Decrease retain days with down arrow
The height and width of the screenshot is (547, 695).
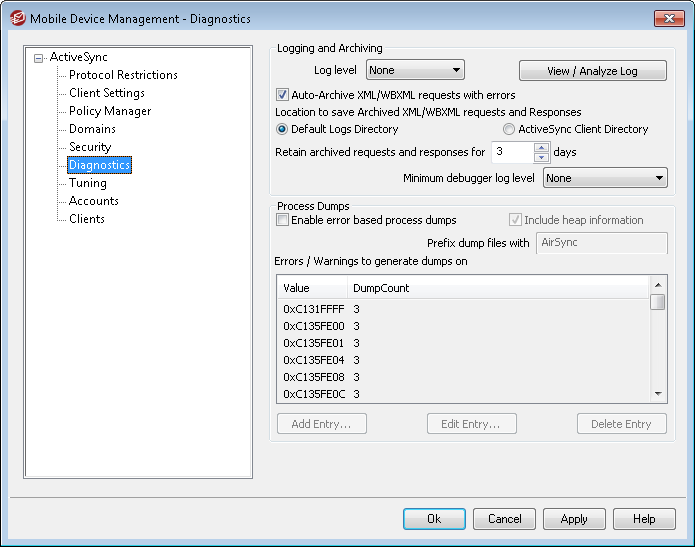[541, 157]
